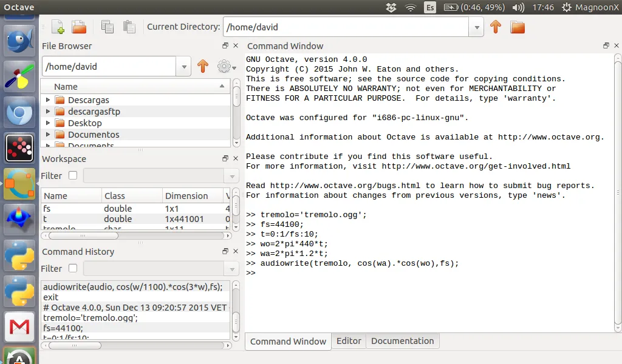Select the exit entry in Command History
The height and width of the screenshot is (364, 622).
51,297
